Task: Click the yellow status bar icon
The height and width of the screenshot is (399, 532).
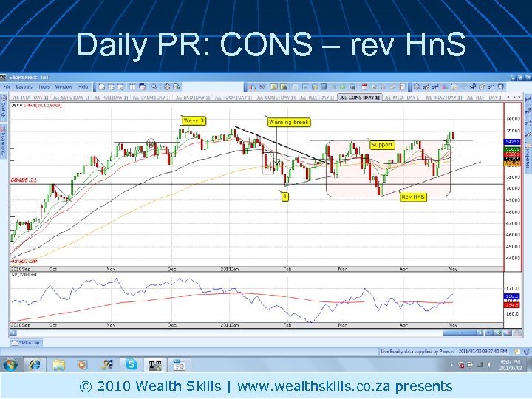Action: (x=516, y=352)
